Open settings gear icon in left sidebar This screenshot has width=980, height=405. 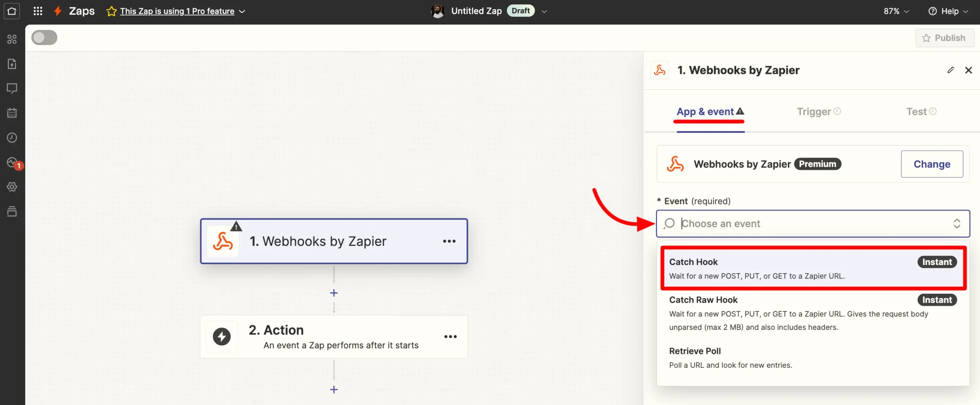click(x=12, y=187)
